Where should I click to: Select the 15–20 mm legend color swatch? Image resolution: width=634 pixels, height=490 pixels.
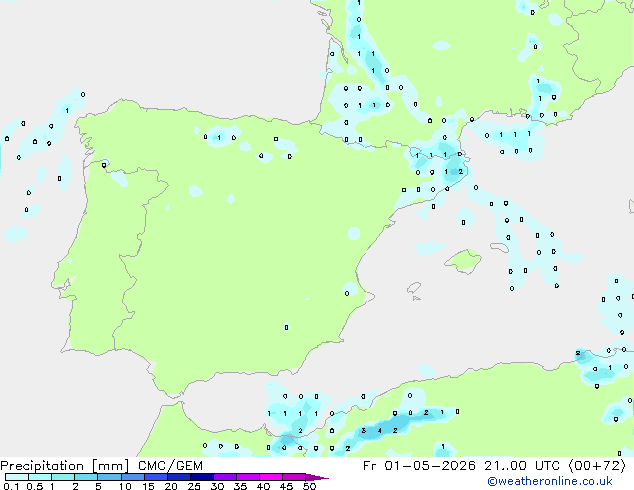[x=156, y=477]
